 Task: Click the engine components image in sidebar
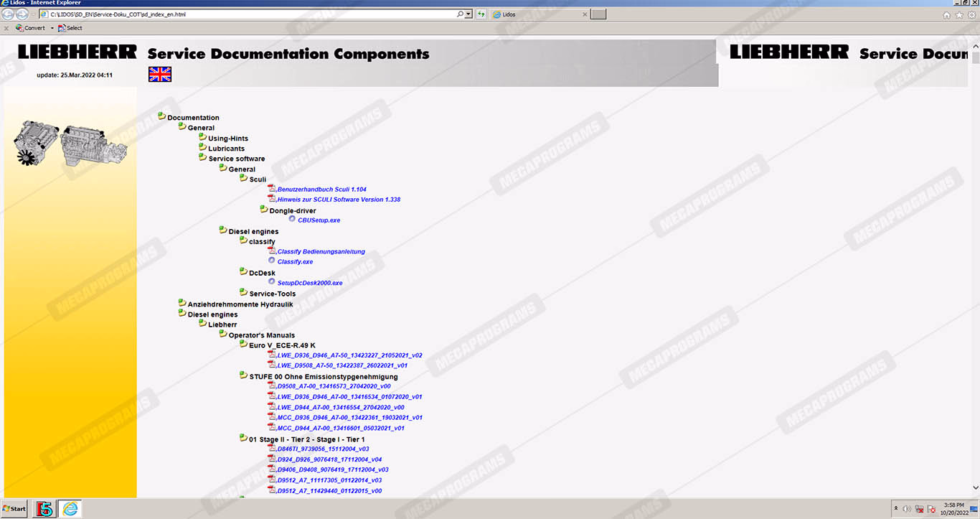(x=70, y=144)
